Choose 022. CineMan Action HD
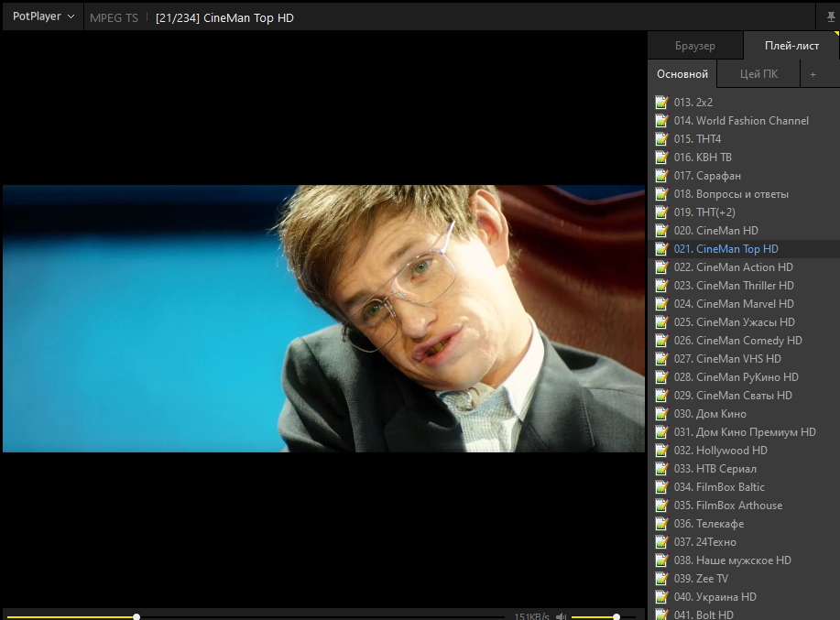The width and height of the screenshot is (840, 620). 744,267
